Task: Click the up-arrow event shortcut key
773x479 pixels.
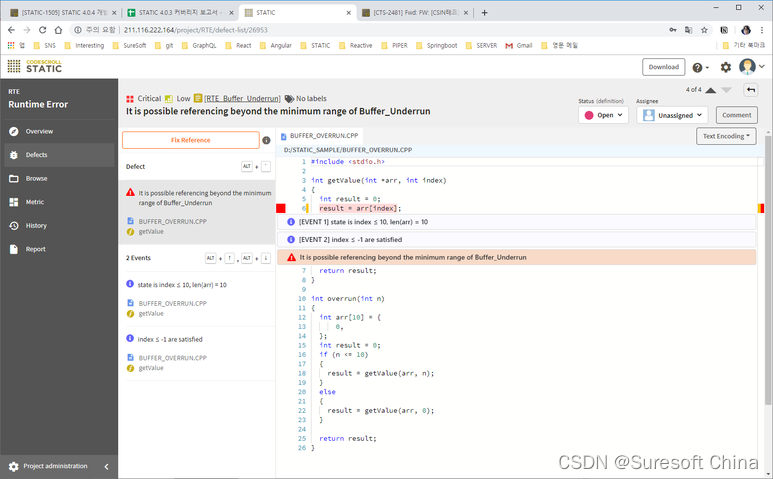Action: click(230, 258)
